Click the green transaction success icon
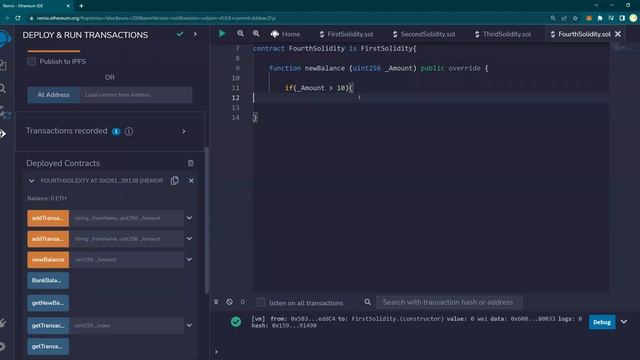 (x=236, y=322)
